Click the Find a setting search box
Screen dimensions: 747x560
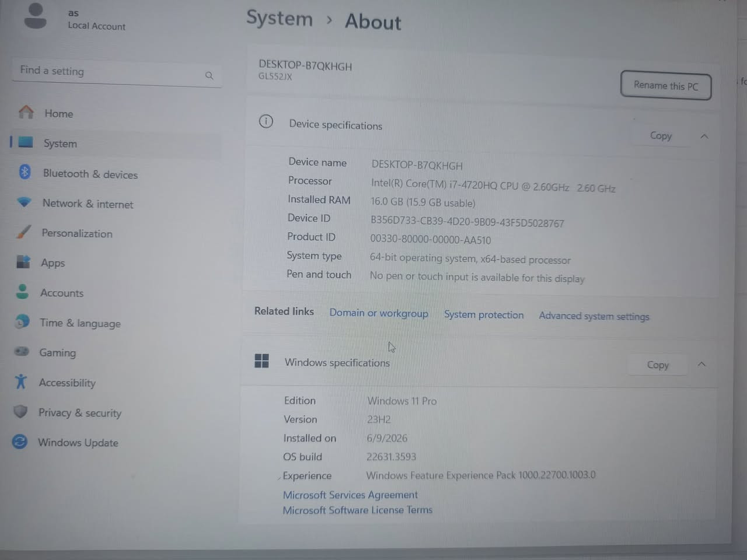(116, 72)
